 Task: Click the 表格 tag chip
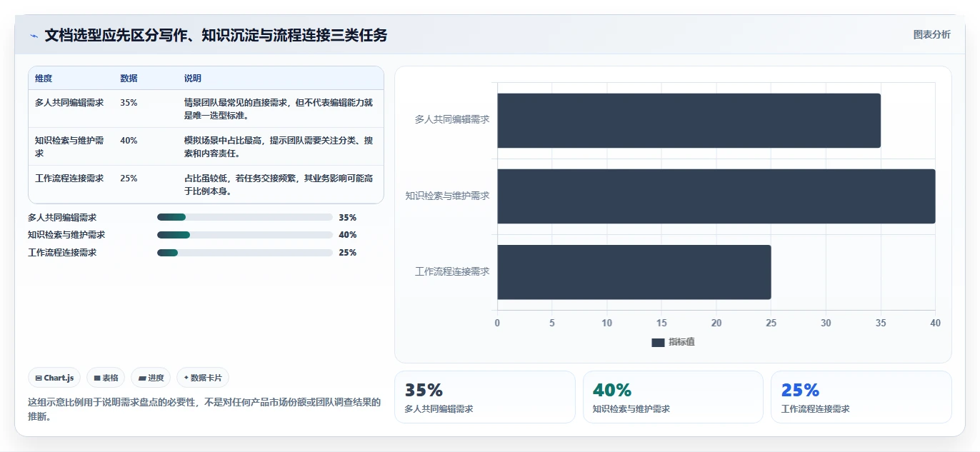click(106, 378)
